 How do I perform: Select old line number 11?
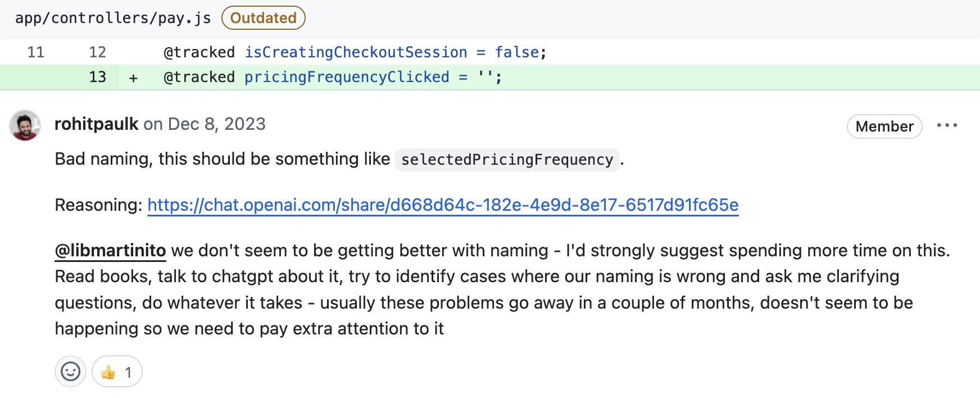35,52
